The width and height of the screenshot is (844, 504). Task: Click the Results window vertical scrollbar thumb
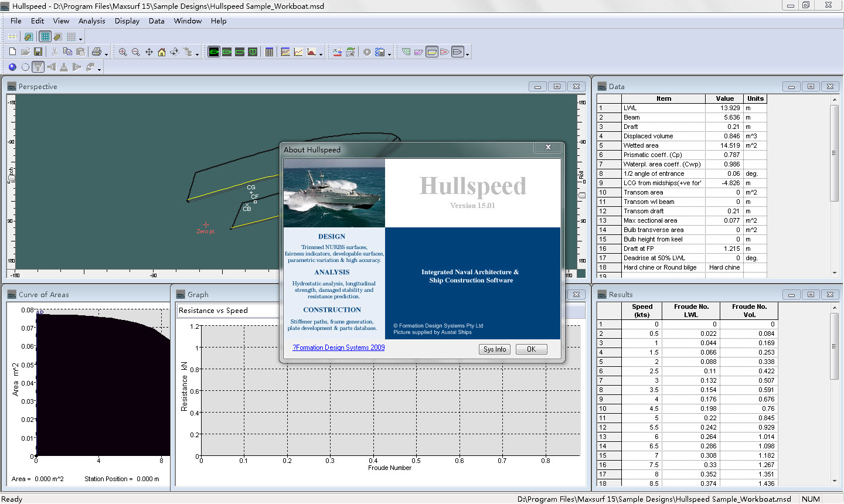834,346
